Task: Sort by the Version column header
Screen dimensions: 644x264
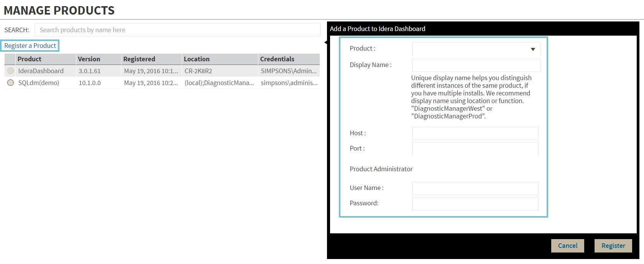Action: point(89,59)
